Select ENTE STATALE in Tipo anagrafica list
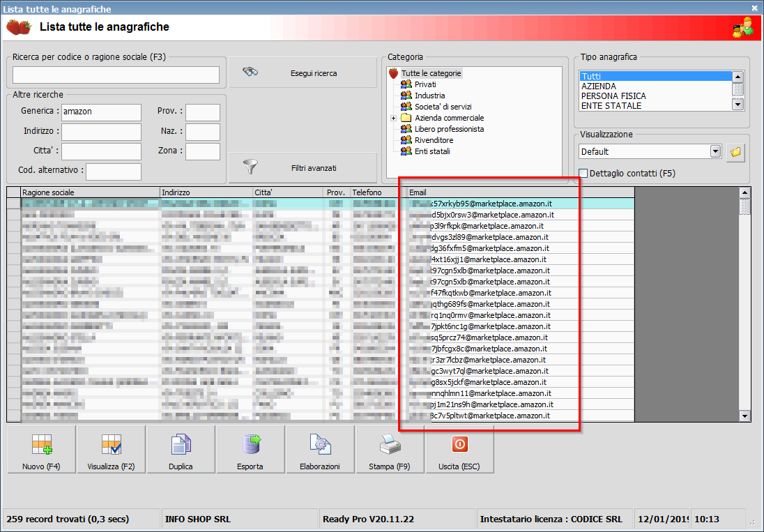The image size is (764, 532). pos(655,106)
